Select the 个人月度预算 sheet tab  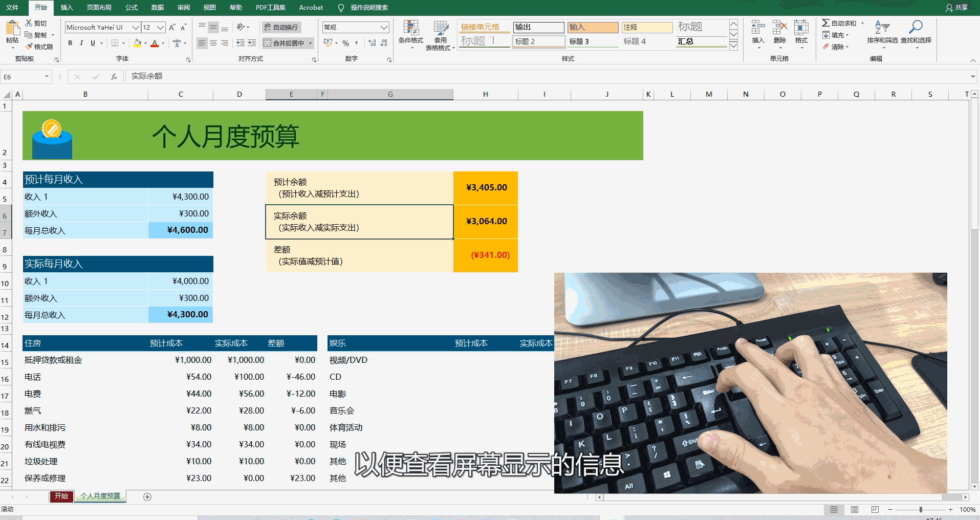100,496
